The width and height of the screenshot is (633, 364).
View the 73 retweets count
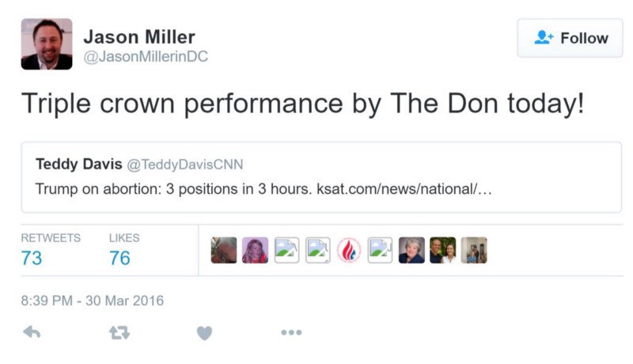pyautogui.click(x=32, y=258)
